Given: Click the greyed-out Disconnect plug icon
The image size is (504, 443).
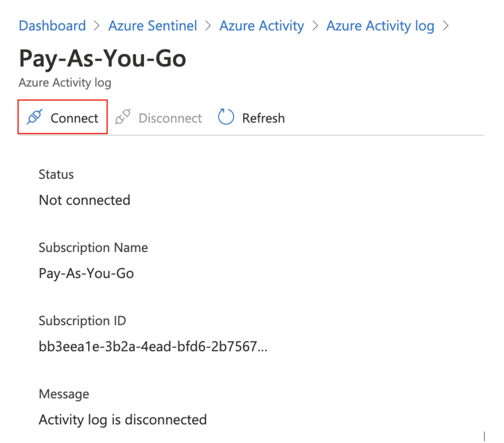Looking at the screenshot, I should [123, 118].
